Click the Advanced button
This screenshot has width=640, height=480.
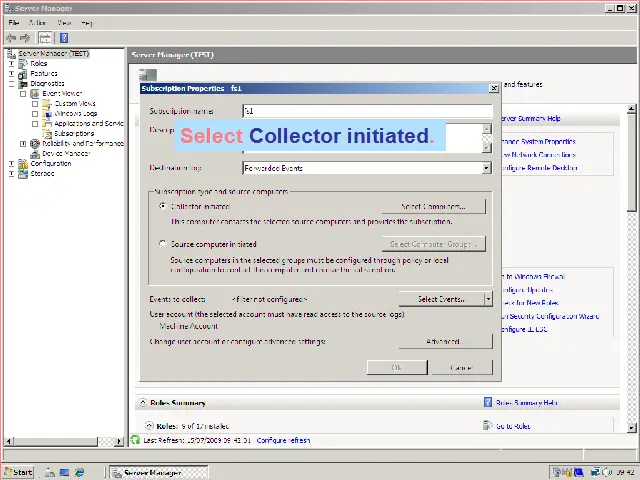coord(445,341)
